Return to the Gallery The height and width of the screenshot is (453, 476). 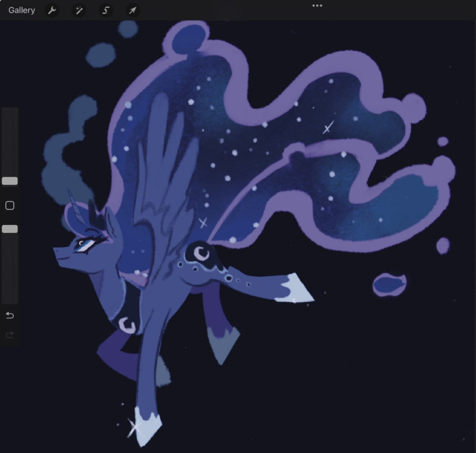click(22, 10)
